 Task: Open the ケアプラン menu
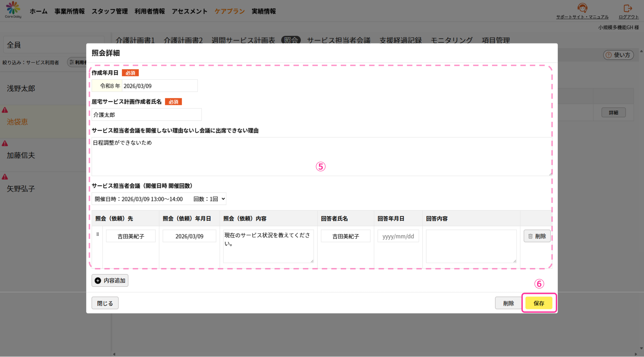click(229, 11)
